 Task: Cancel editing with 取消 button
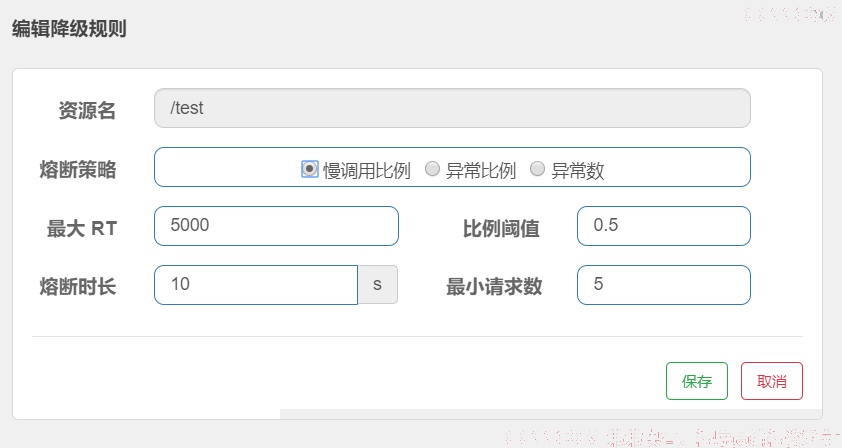click(772, 381)
